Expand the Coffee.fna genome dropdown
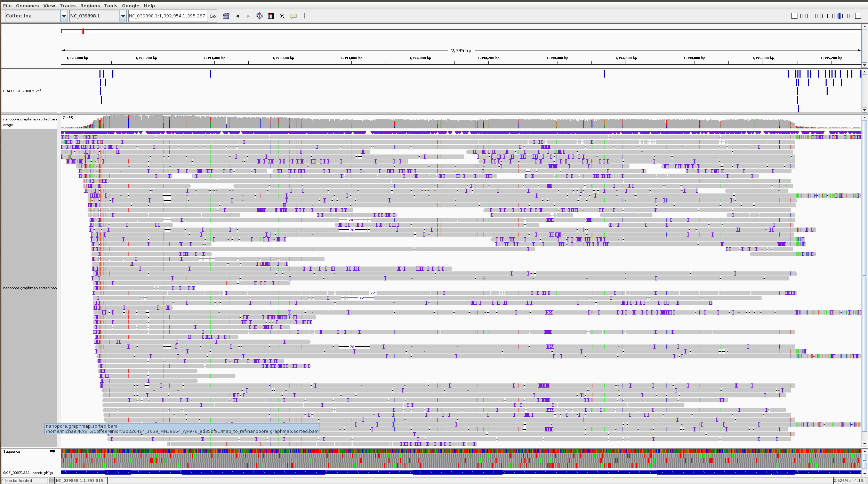 click(x=64, y=16)
